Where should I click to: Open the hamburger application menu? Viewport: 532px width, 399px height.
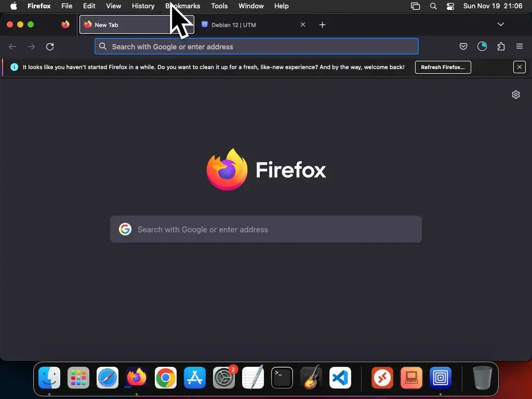coord(520,46)
